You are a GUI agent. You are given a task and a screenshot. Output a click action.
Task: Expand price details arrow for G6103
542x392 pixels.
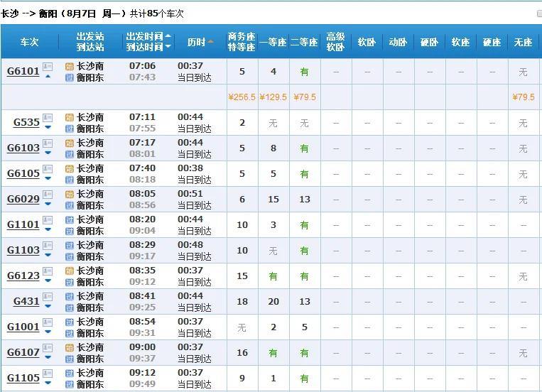(x=48, y=153)
